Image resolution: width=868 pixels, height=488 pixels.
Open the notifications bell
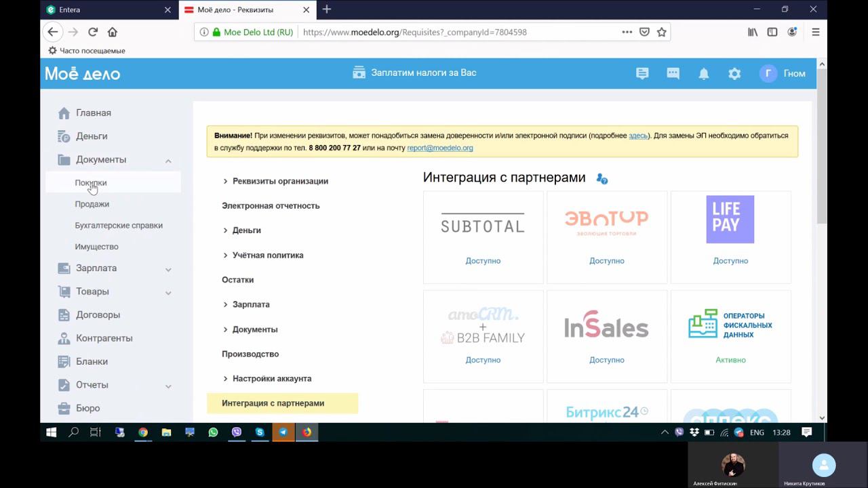(704, 74)
